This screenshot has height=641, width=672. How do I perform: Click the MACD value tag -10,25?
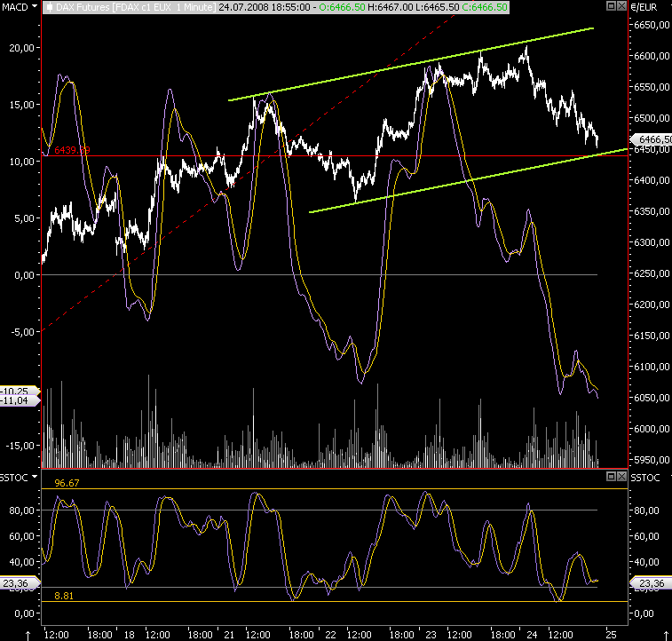click(20, 391)
